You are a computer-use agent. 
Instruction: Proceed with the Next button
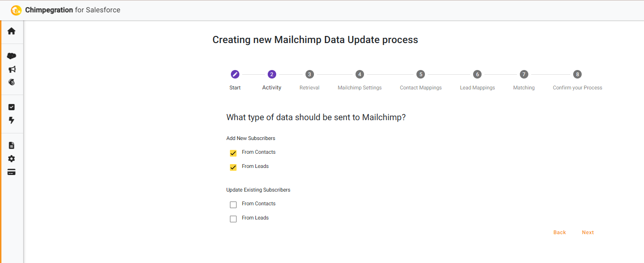tap(588, 232)
